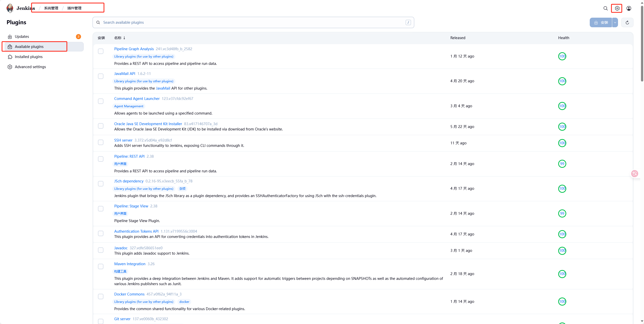Tick the JavaMail API checkbox
Viewport: 644px width, 324px height.
(x=101, y=76)
